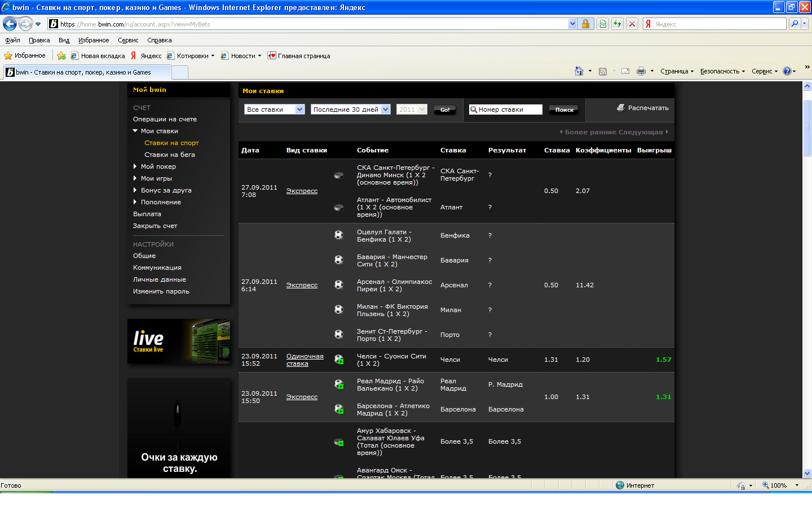Open the 'Избранное' menu in menu bar
Image resolution: width=812 pixels, height=508 pixels.
click(x=94, y=40)
